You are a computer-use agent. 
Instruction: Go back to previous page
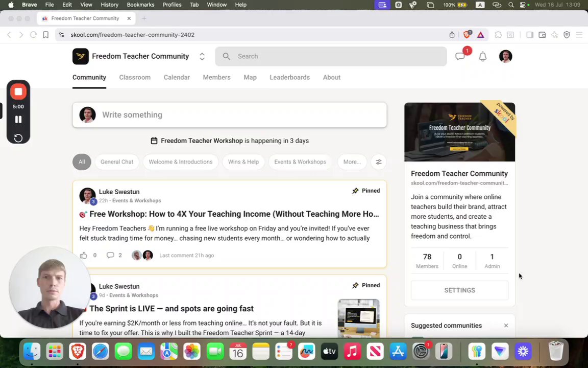click(x=9, y=35)
